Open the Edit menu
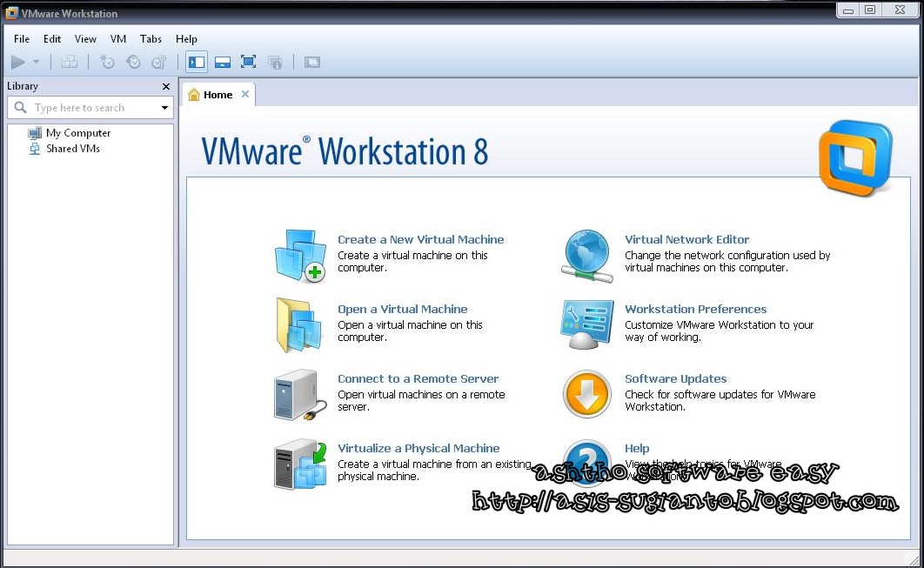Screen dimensions: 924x568 pyautogui.click(x=52, y=39)
